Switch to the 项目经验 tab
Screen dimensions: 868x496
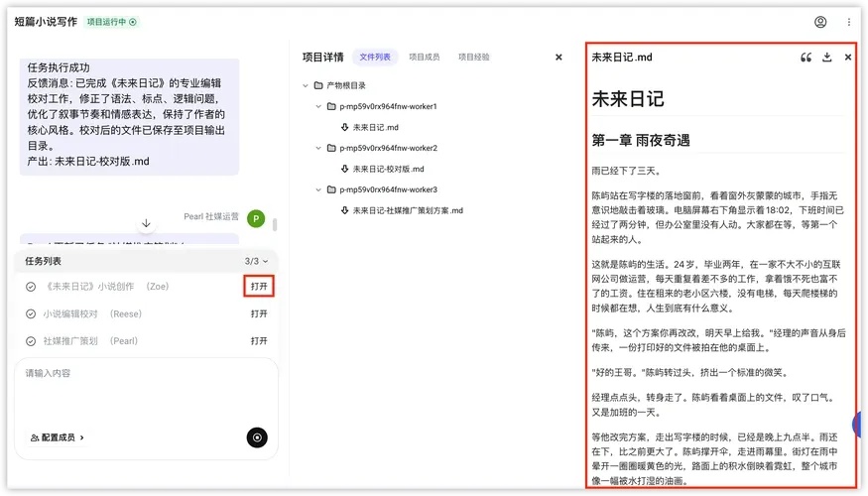coord(474,57)
